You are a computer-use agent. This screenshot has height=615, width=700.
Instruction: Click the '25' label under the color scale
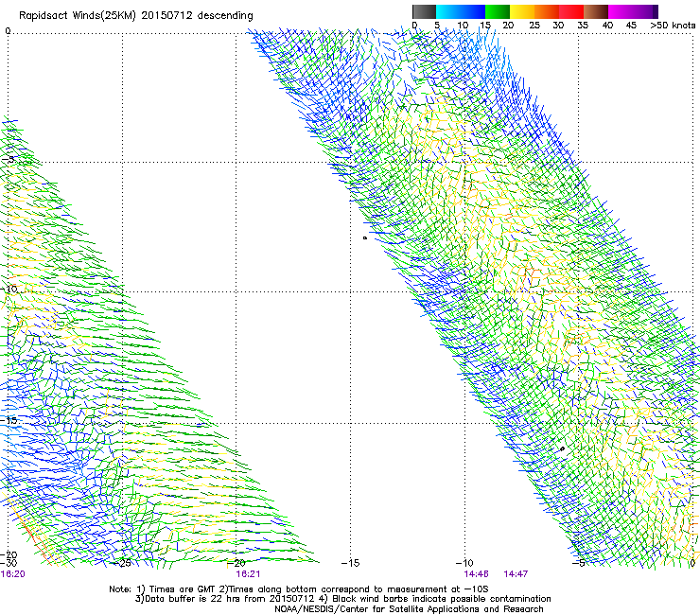[534, 26]
